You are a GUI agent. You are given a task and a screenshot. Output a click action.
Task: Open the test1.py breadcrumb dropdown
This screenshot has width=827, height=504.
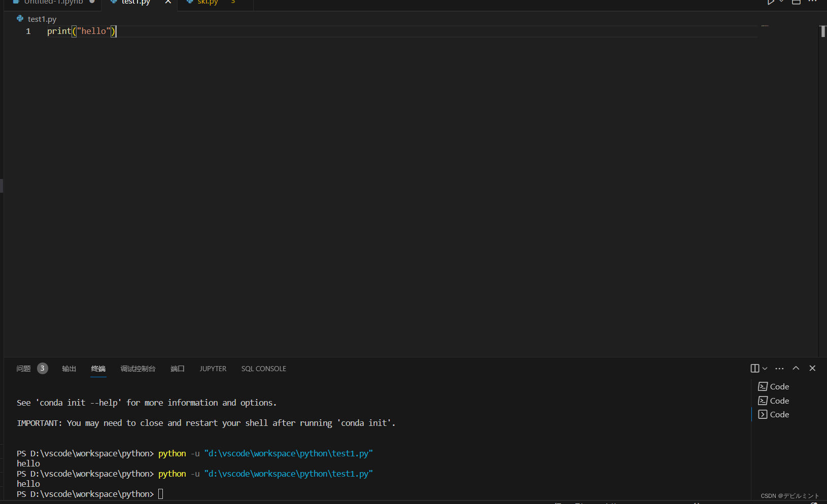tap(42, 19)
